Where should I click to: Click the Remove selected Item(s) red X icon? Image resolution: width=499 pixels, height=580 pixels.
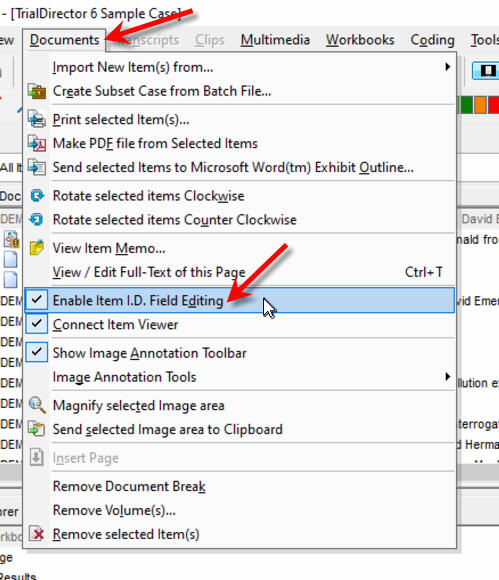(37, 534)
